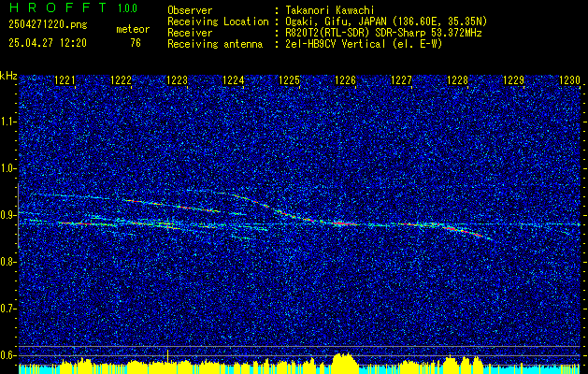Click receiver text R820T2(RTL-SDR) SDR-Sharp 53.372MHz

coord(383,33)
